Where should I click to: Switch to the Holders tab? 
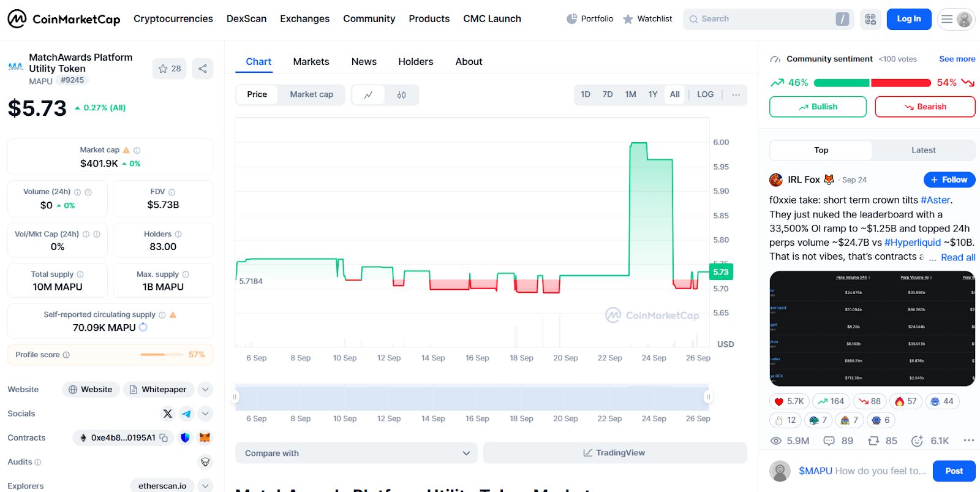pyautogui.click(x=415, y=61)
